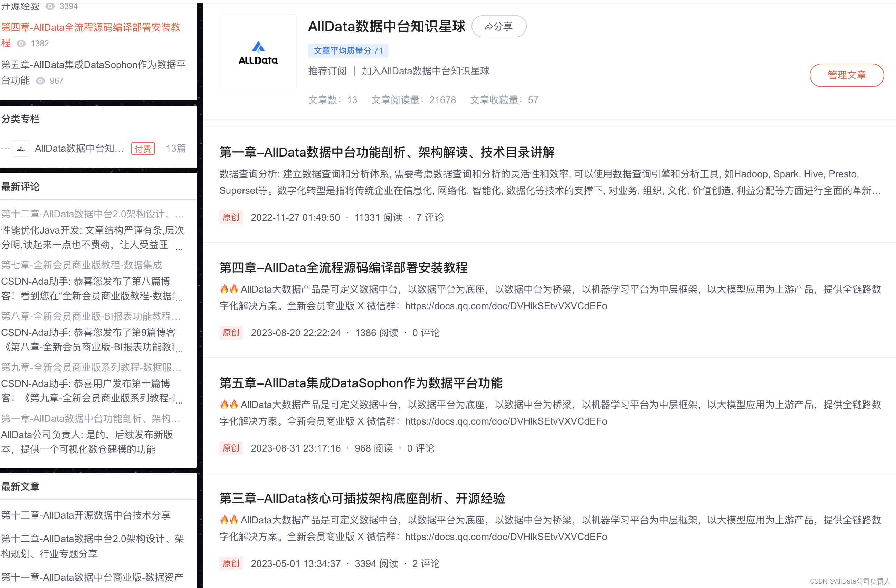Open latest article 第十一章-AllData数据中台商业版-数据资产
Screen dimensions: 896x588
tap(92, 577)
